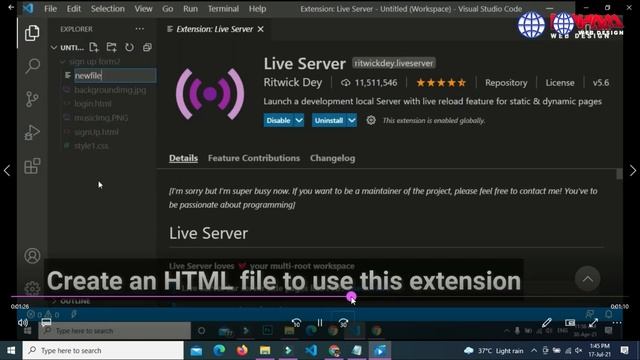Open the Source Control view
The height and width of the screenshot is (360, 640).
pyautogui.click(x=32, y=99)
